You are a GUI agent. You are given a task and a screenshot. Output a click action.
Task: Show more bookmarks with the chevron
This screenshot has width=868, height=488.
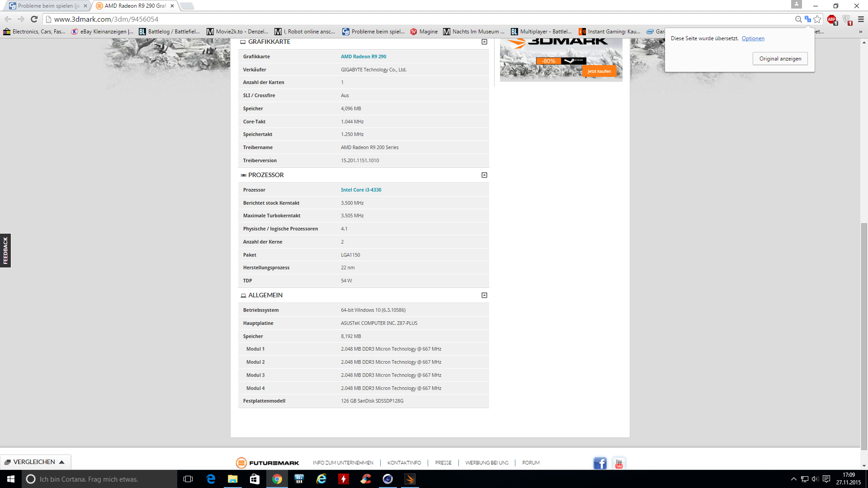(860, 32)
